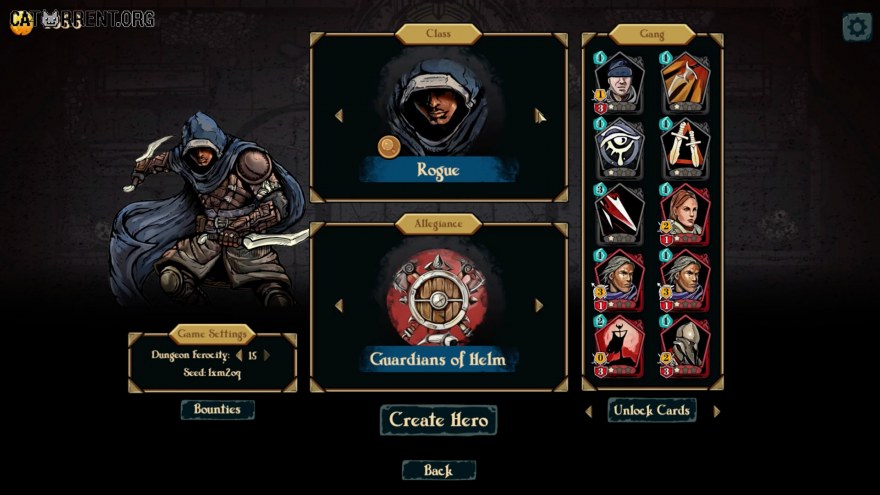
Task: Choose the orange claw blades card
Action: (685, 82)
